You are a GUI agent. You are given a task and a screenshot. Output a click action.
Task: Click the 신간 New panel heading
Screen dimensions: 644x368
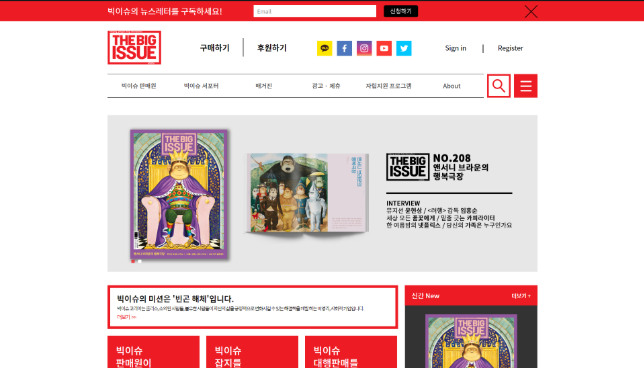(426, 296)
